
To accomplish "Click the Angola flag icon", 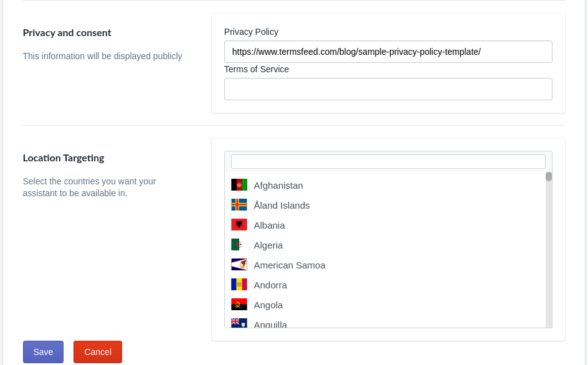I will tap(239, 304).
